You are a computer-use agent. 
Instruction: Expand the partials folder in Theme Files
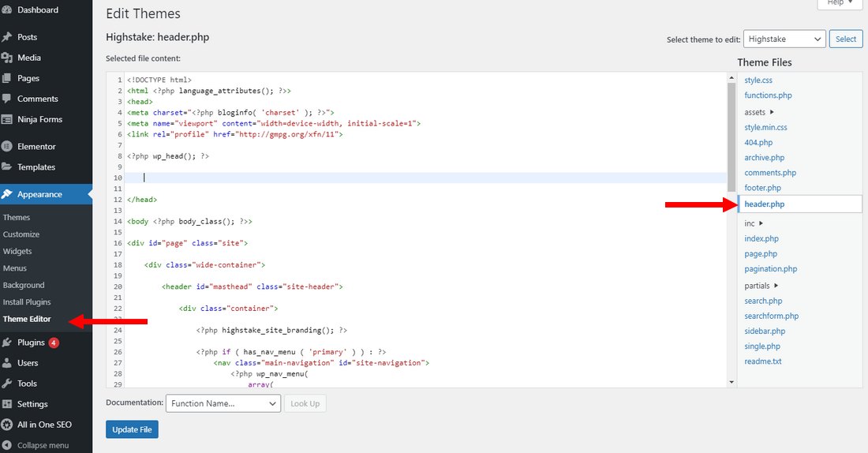coord(761,286)
